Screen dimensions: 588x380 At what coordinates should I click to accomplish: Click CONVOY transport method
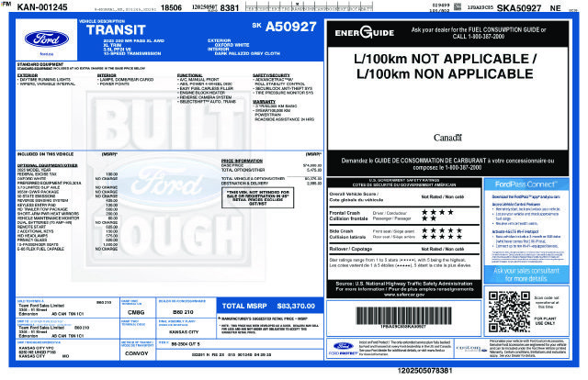click(x=137, y=353)
